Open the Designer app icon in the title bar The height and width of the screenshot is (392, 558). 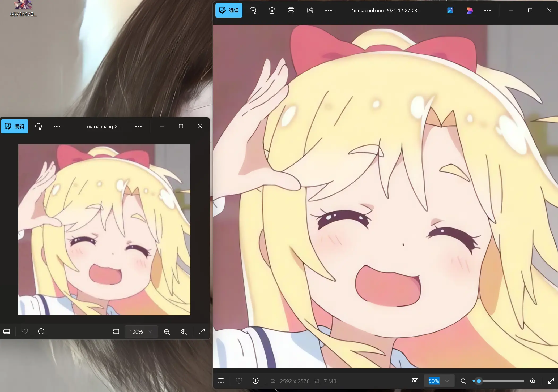click(450, 10)
